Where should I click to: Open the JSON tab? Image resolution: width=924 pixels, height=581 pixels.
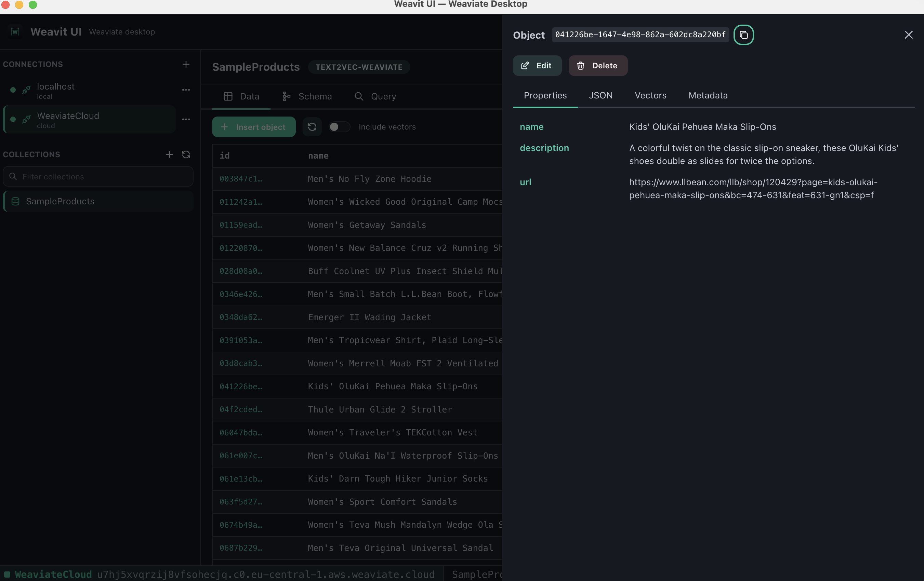click(600, 95)
